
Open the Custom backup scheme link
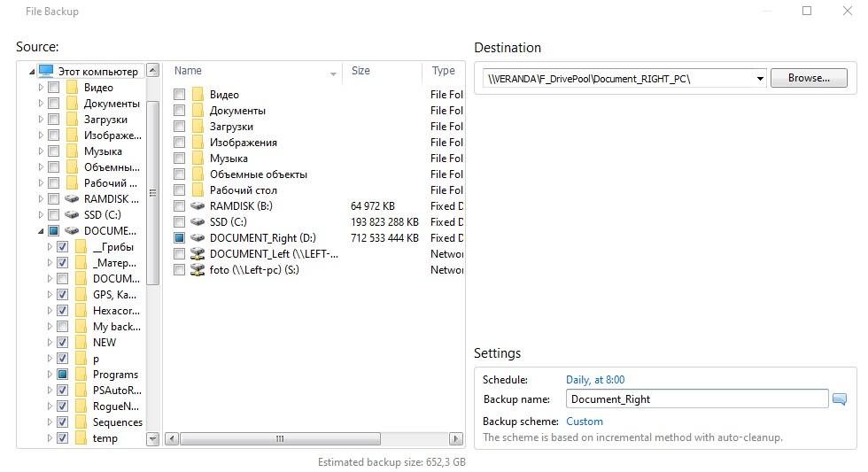[584, 422]
